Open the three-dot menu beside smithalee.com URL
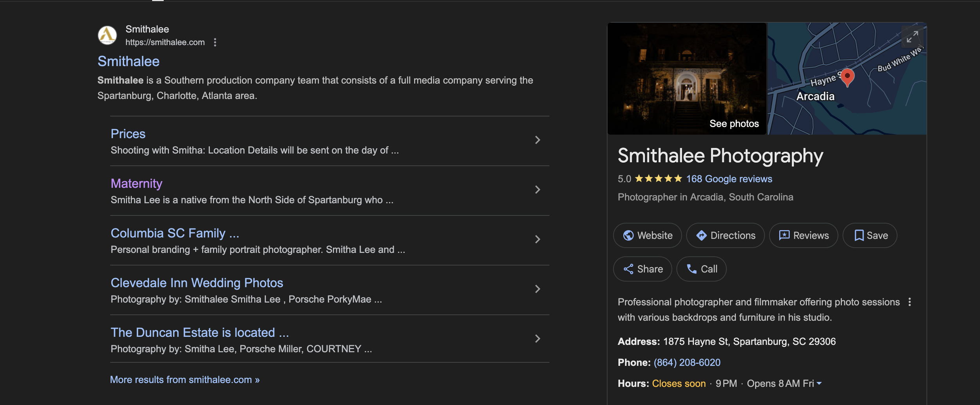This screenshot has height=405, width=980. coord(215,42)
